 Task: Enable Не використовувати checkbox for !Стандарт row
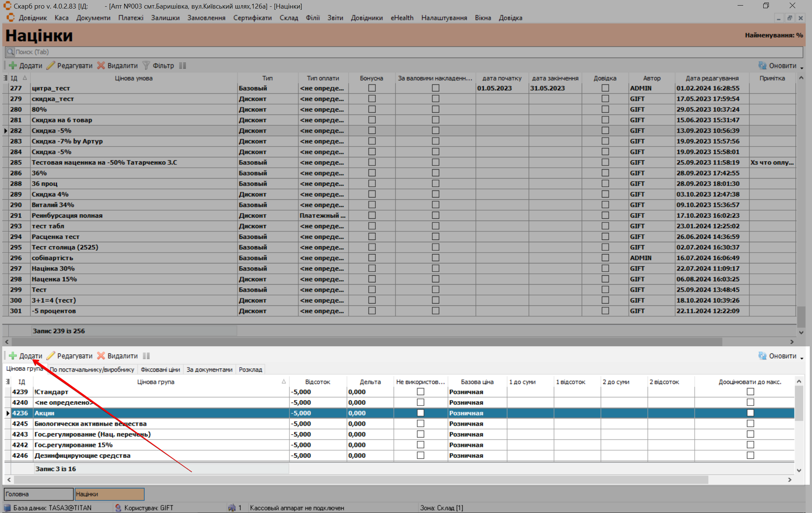[421, 392]
